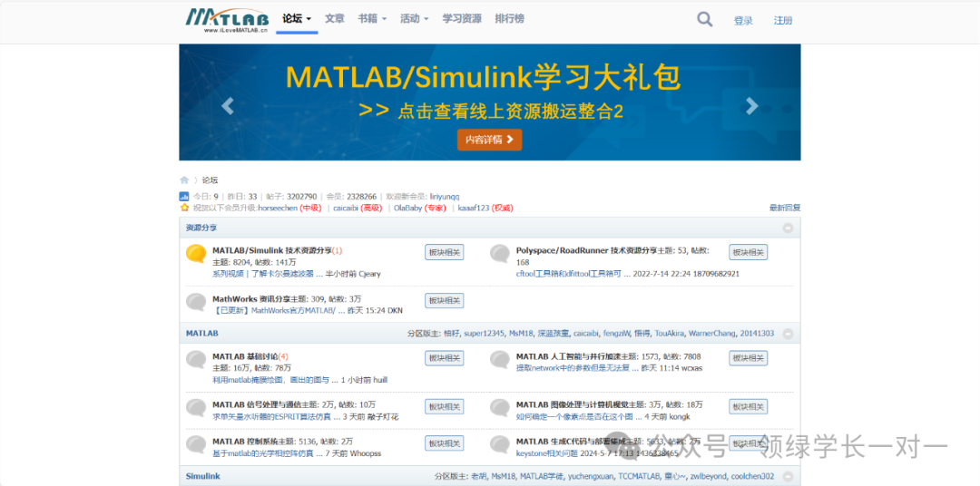Screen dimensions: 980x486
Task: Open the 排行榜 nav item
Action: pyautogui.click(x=509, y=19)
